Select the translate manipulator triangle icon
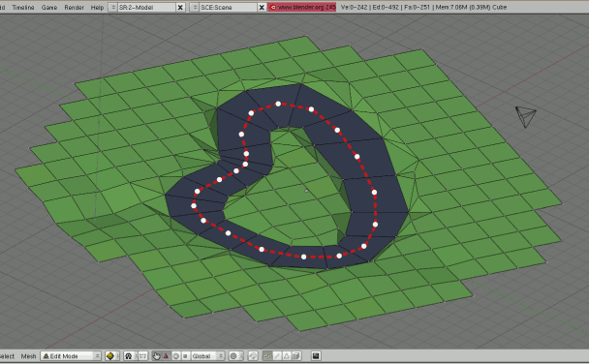589x364 pixels. coord(166,355)
